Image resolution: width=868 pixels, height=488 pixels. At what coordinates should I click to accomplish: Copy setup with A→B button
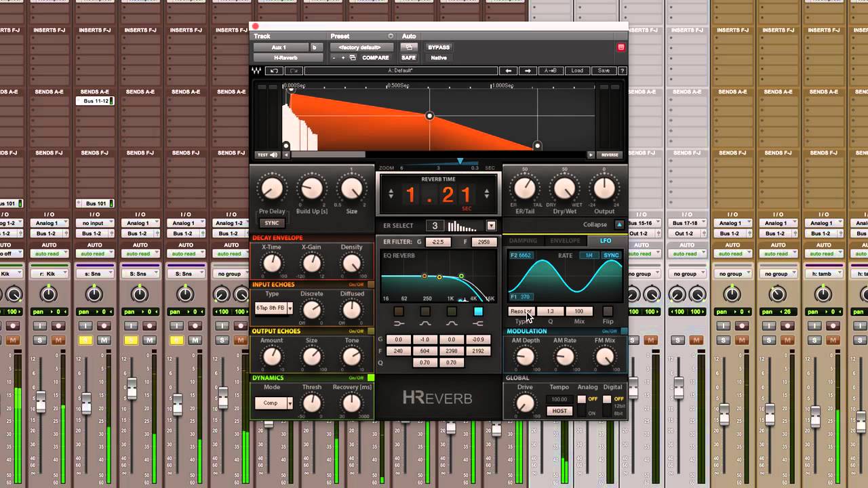(x=551, y=70)
